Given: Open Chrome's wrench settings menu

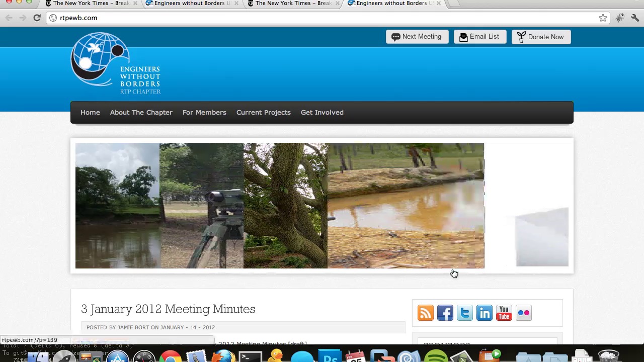Looking at the screenshot, I should pos(635,18).
